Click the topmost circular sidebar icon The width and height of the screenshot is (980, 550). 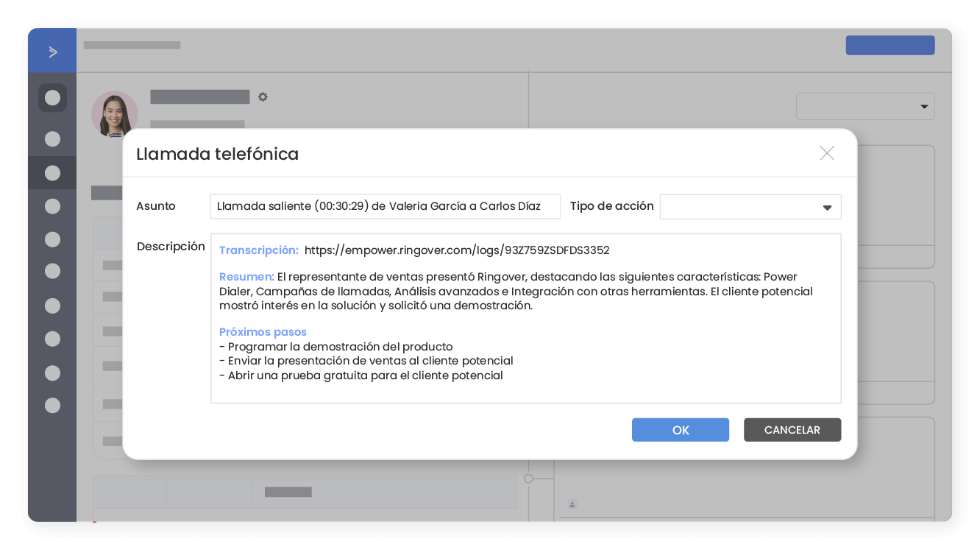point(52,97)
